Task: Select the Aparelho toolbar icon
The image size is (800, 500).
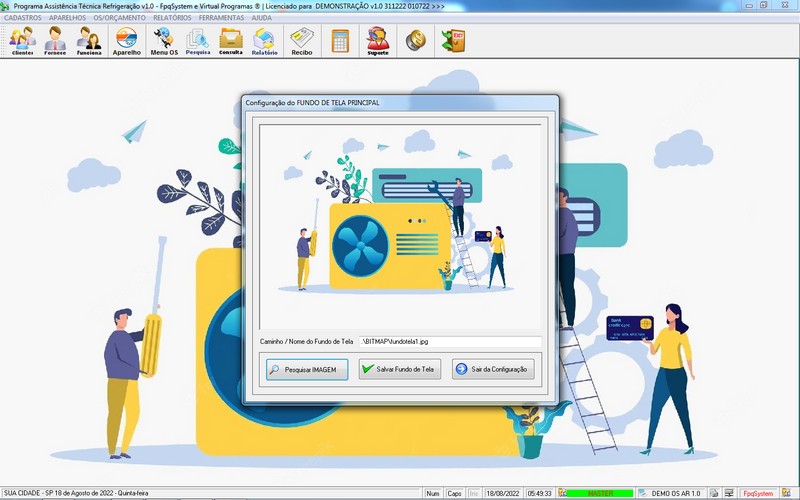Action: 126,41
